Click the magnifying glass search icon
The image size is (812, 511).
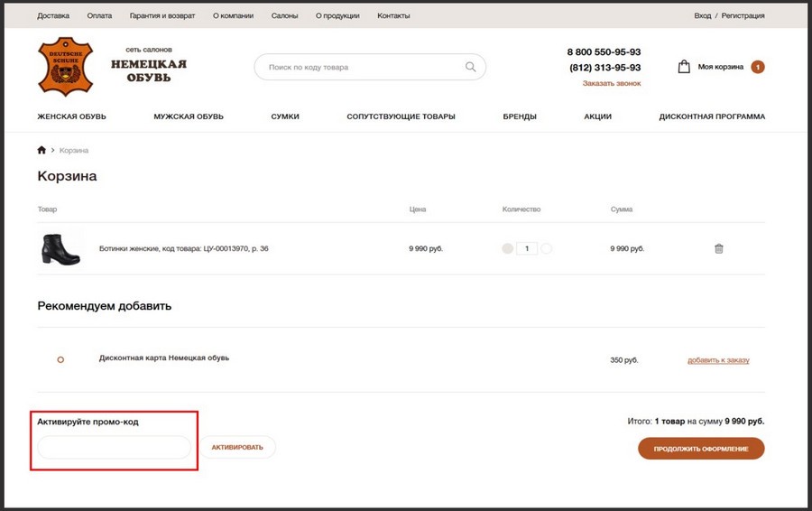coord(470,67)
